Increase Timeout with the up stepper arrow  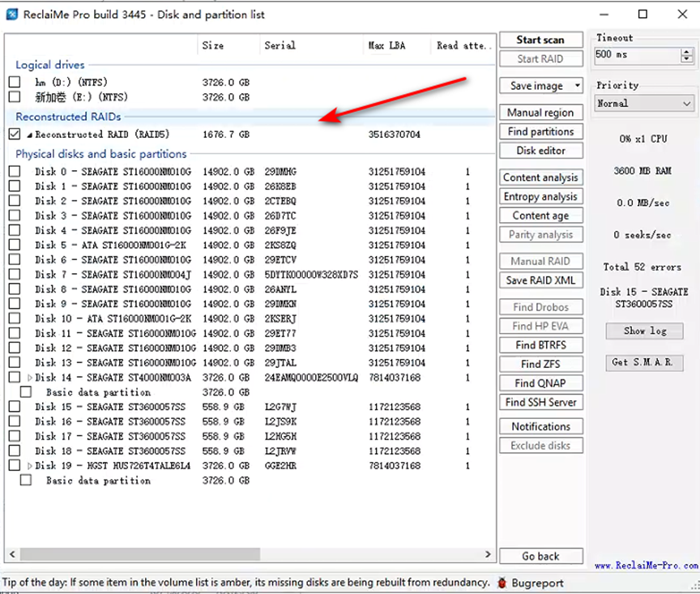(x=687, y=51)
